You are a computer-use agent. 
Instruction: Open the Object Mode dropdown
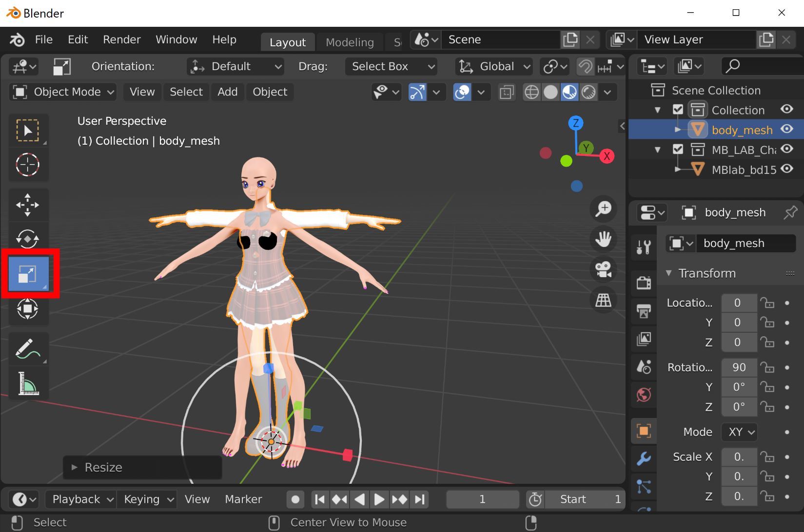63,92
